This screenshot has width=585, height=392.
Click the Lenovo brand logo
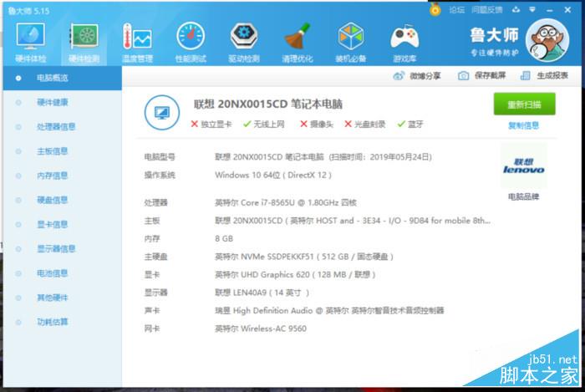pyautogui.click(x=523, y=166)
